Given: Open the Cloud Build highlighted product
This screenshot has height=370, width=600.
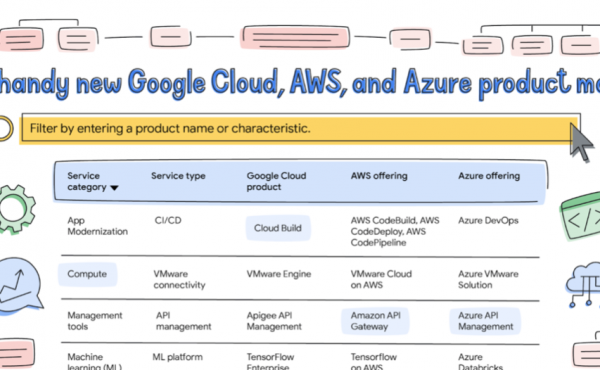Looking at the screenshot, I should pos(278,228).
